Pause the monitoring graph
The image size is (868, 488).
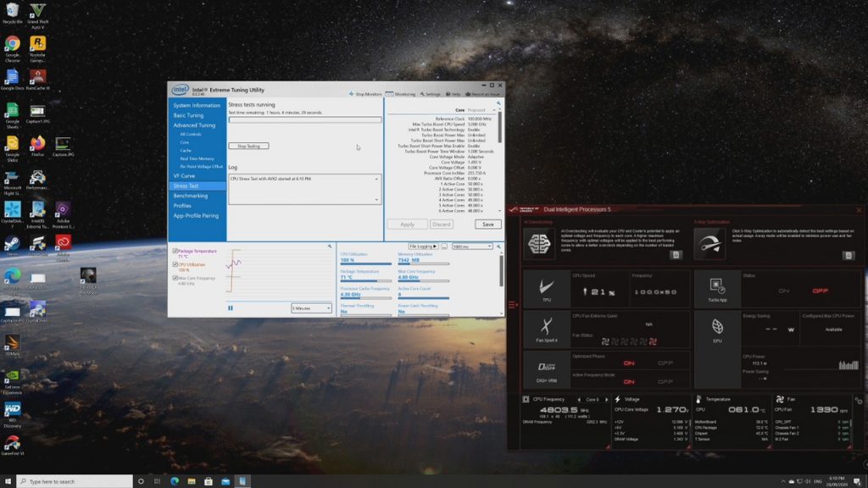pyautogui.click(x=231, y=308)
